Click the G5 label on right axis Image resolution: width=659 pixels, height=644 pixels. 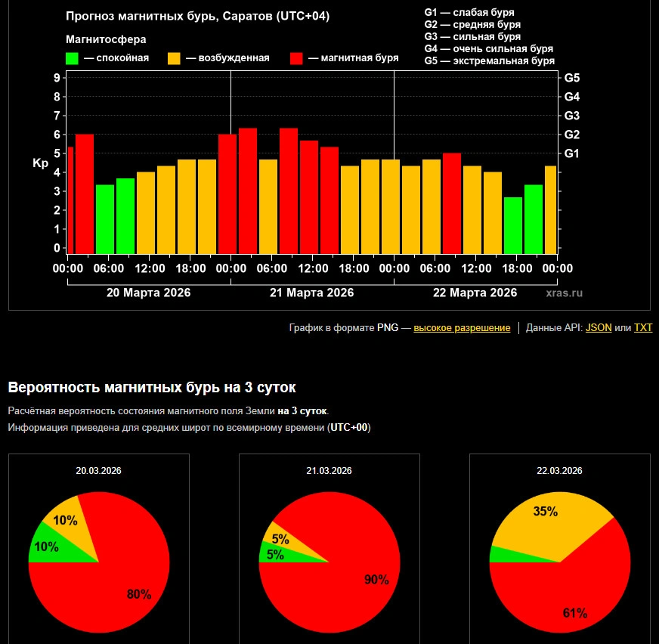click(x=571, y=78)
